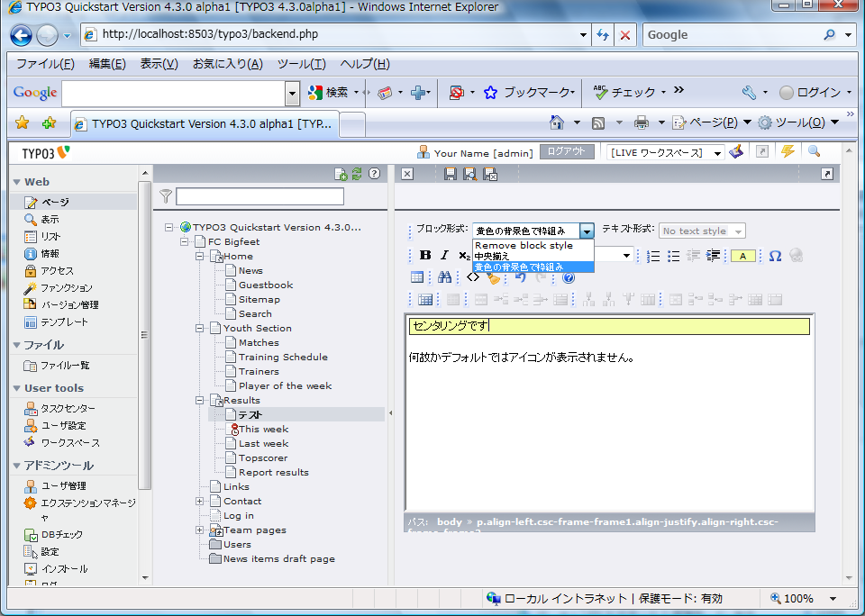The width and height of the screenshot is (865, 616).
Task: Open page tree help question mark icon
Action: pos(374,174)
